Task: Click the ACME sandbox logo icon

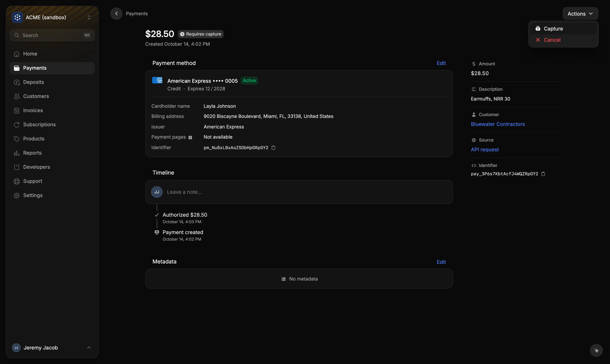Action: point(17,17)
